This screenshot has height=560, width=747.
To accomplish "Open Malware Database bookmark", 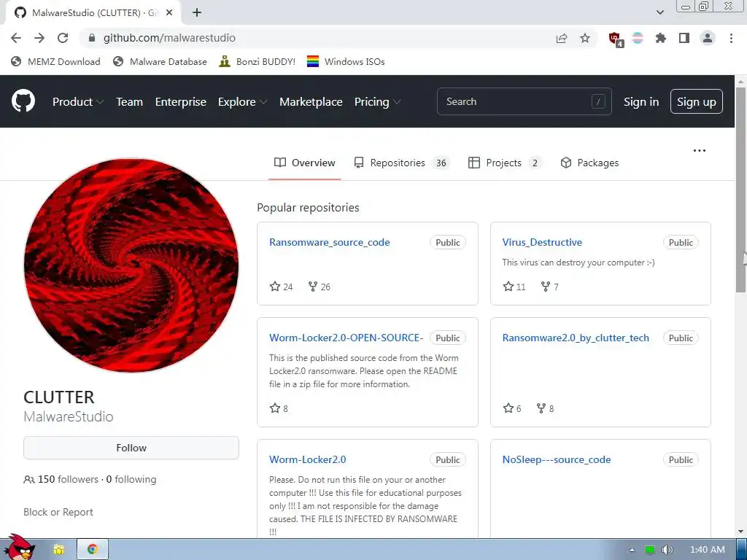I will click(160, 61).
